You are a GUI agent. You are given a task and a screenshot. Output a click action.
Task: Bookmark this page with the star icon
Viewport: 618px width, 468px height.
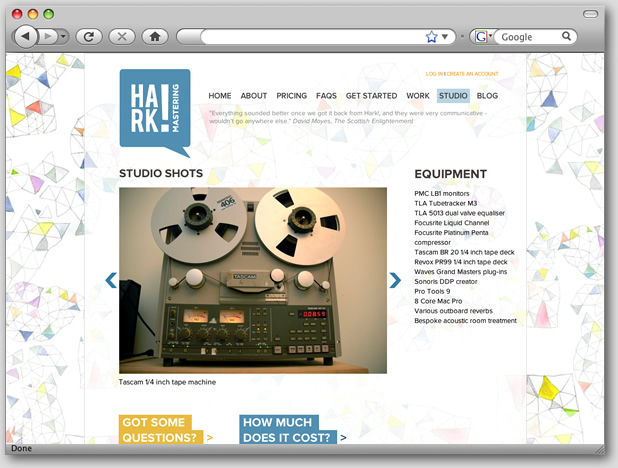[x=431, y=36]
